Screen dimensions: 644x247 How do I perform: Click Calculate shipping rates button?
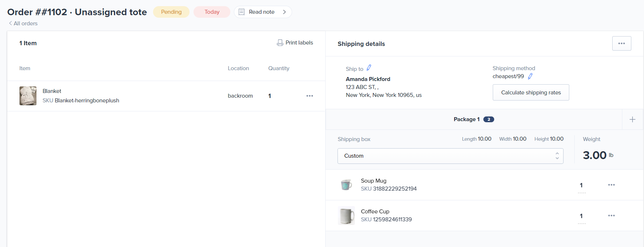(x=531, y=93)
